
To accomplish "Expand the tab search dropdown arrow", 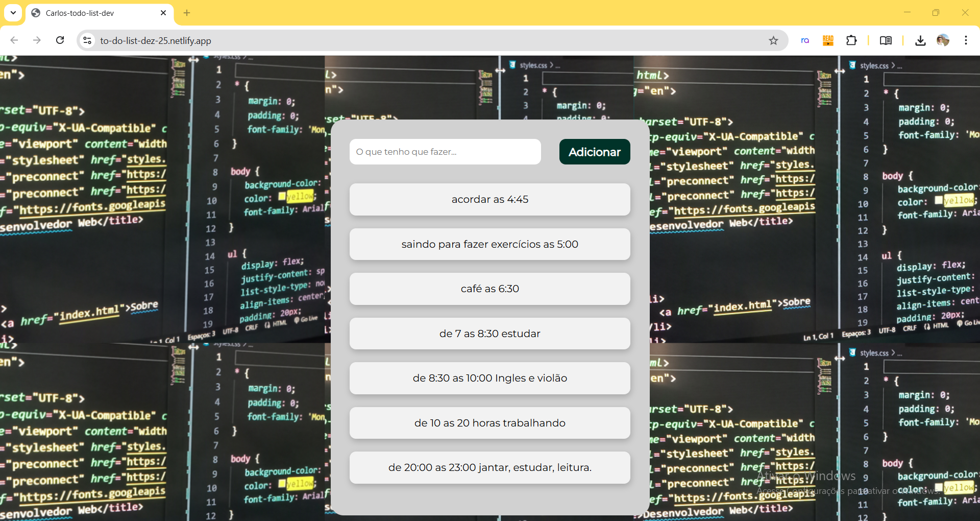I will coord(13,13).
